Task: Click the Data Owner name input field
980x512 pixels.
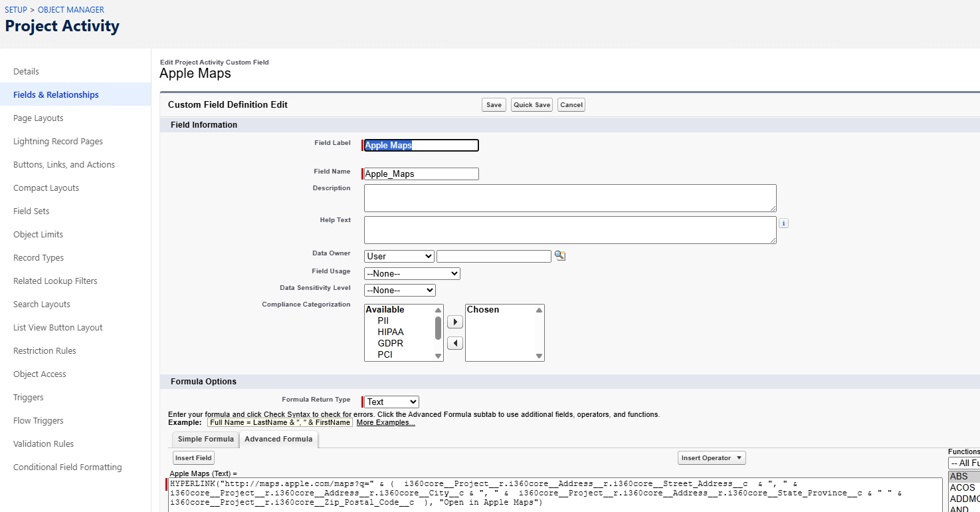Action: click(x=494, y=256)
